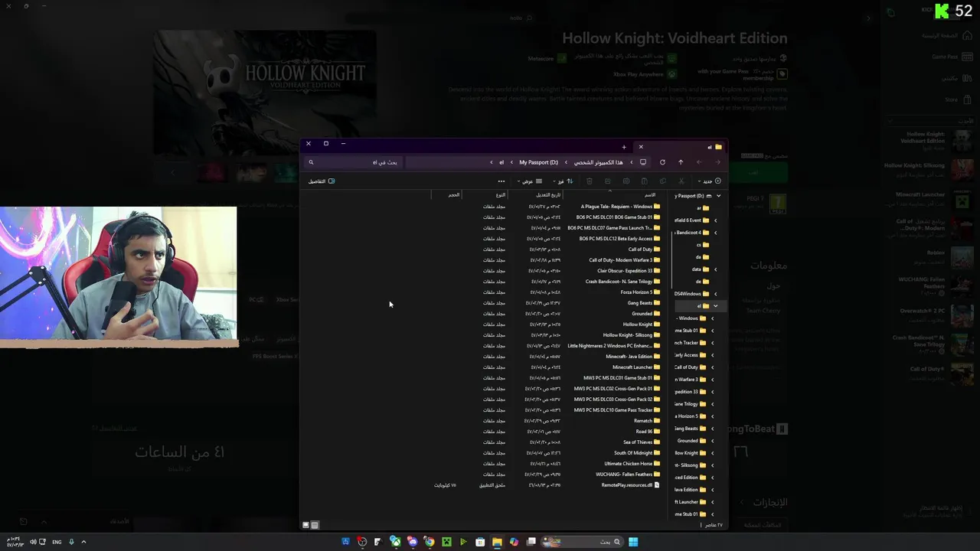Select the South Of Midnight folder
This screenshot has width=980, height=551.
[x=637, y=453]
